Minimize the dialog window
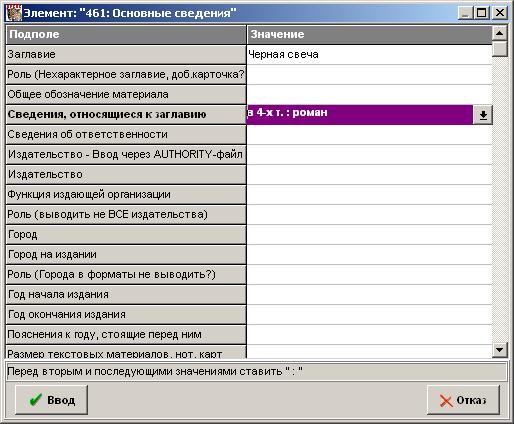 466,13
